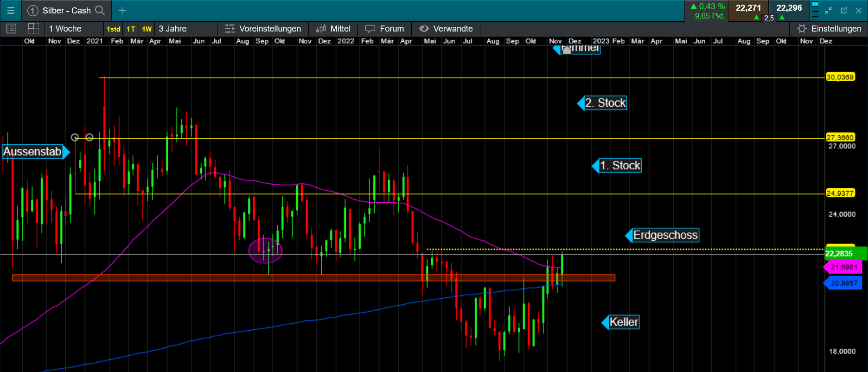Viewport: 868px width, 372px height.
Task: Click the spread value 2,5
Action: (769, 18)
